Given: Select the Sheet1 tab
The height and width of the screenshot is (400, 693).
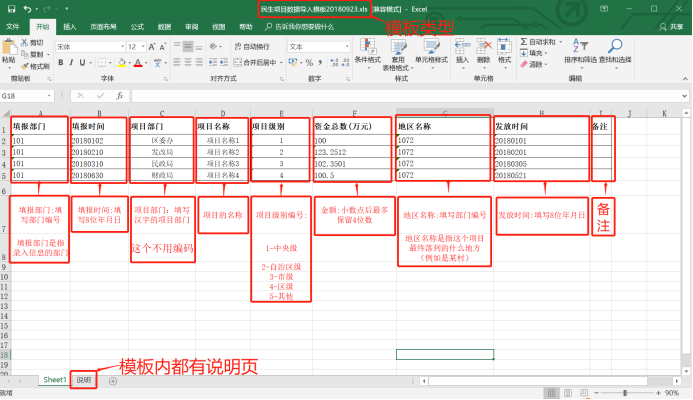Looking at the screenshot, I should click(55, 380).
